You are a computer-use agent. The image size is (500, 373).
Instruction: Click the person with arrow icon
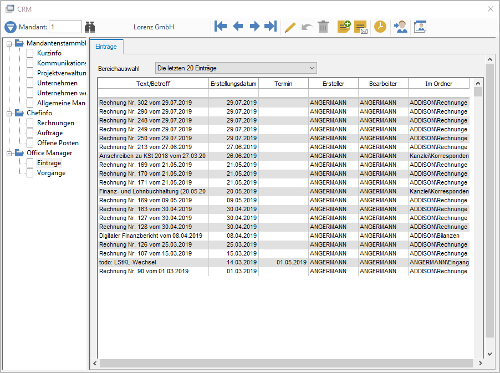tap(400, 27)
